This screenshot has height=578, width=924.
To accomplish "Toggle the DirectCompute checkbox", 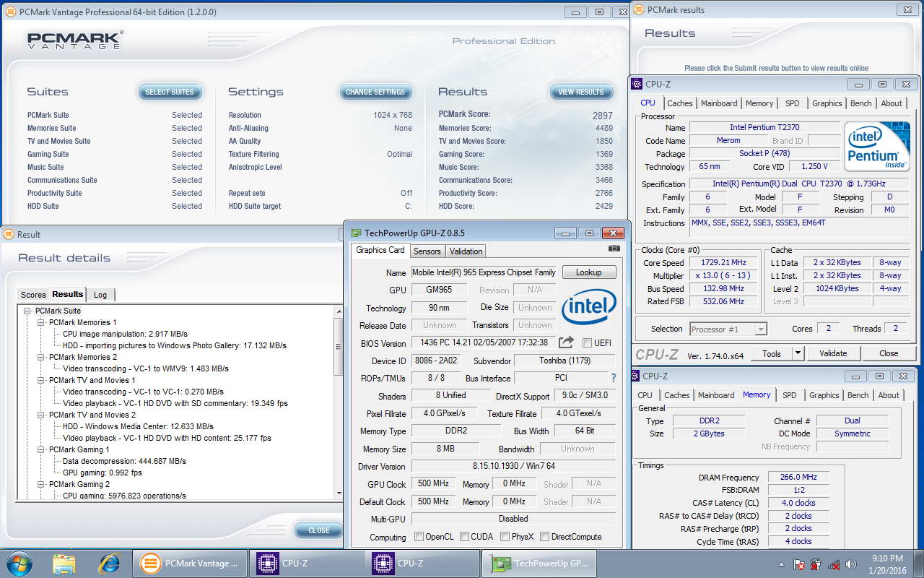I will click(545, 537).
